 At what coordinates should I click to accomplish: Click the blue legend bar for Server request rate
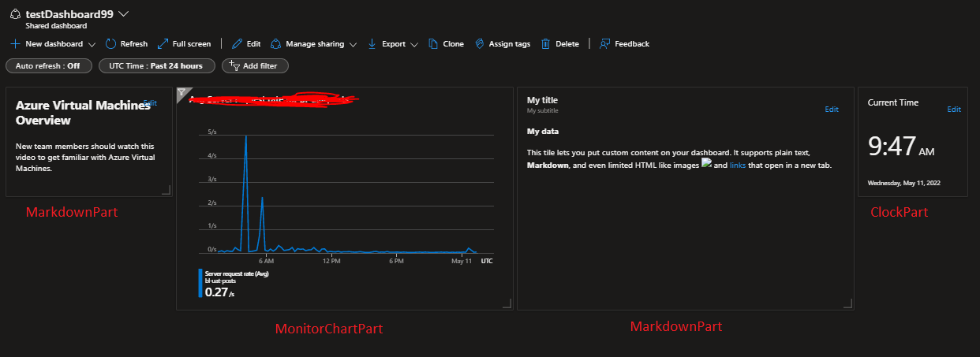[200, 284]
